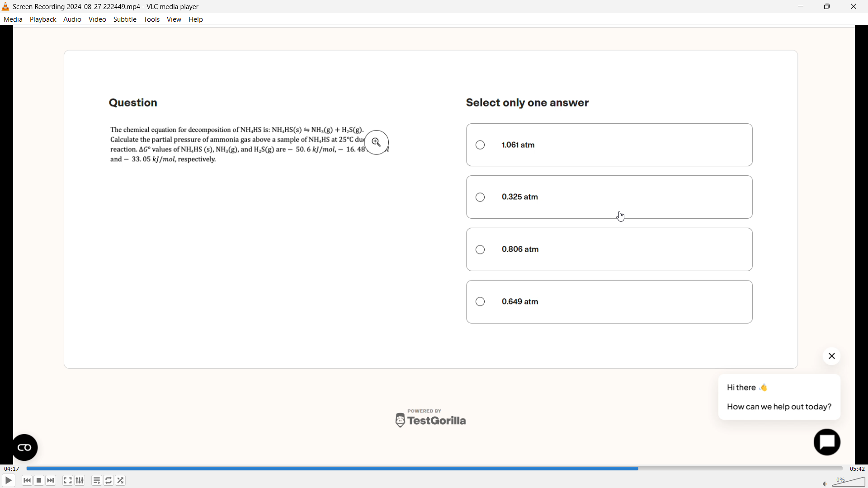This screenshot has height=488, width=868.
Task: Go to previous media track
Action: click(x=27, y=481)
